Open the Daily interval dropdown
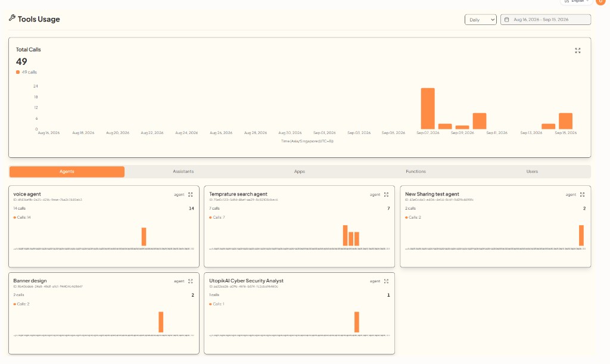 (x=481, y=20)
